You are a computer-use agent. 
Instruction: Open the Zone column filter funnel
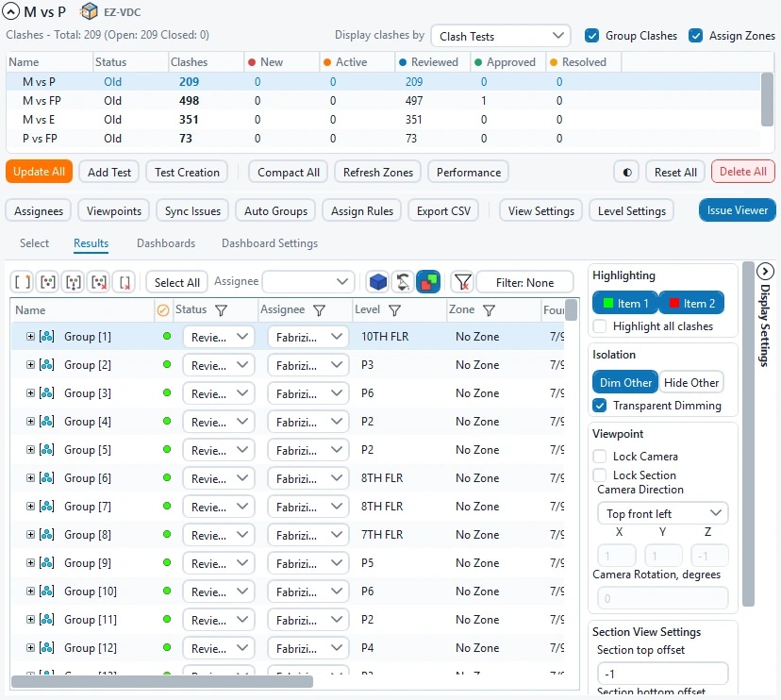490,310
